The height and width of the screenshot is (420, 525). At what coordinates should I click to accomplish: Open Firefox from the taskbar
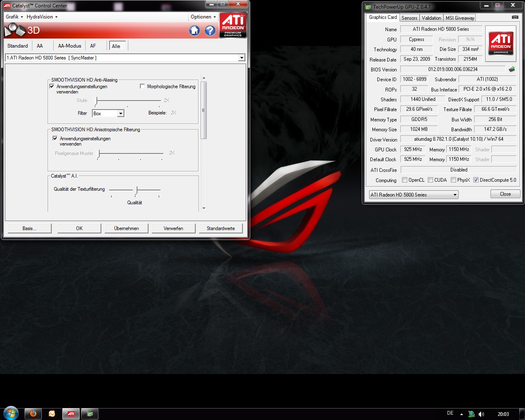pyautogui.click(x=33, y=414)
